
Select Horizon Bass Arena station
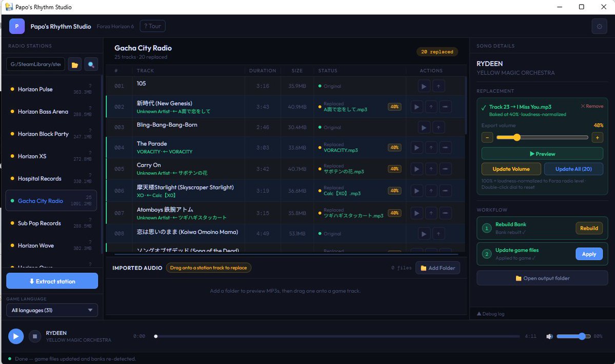tap(51, 112)
